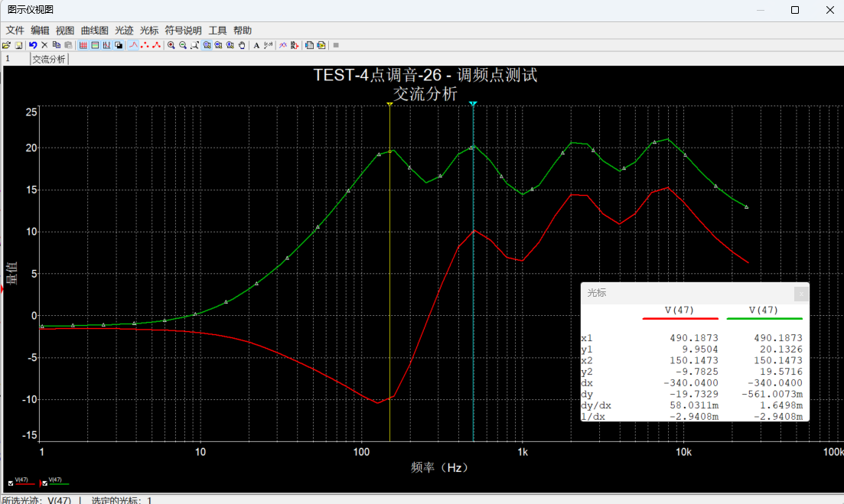Click the text annotation 'A' icon

tap(257, 45)
